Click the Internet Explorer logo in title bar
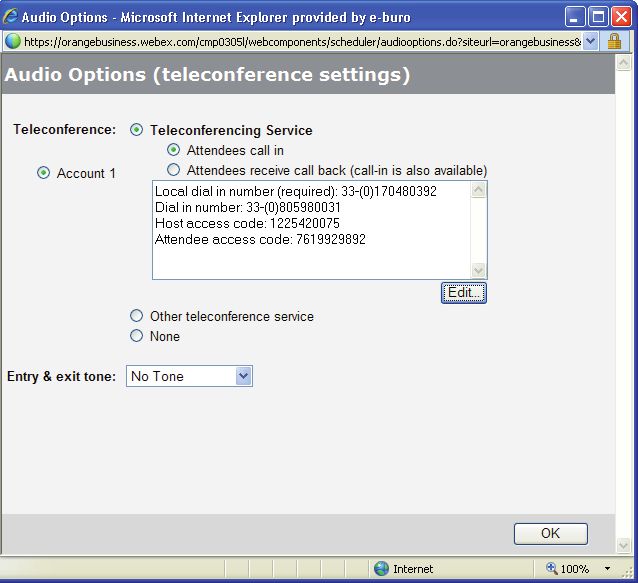The image size is (638, 583). click(10, 17)
